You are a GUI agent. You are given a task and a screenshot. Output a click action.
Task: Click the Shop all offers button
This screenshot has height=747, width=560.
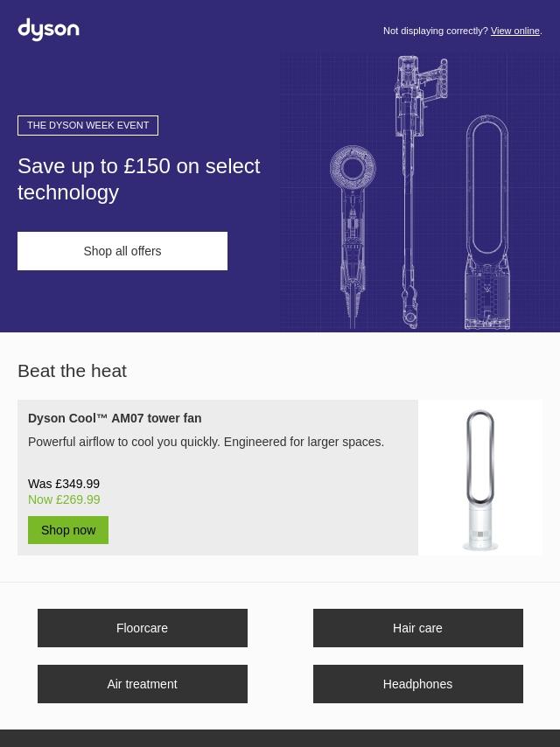[x=122, y=251]
